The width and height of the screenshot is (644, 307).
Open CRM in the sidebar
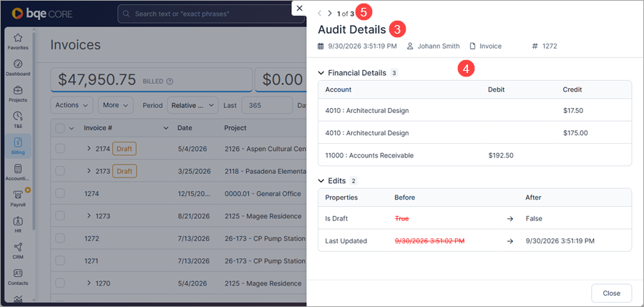point(18,250)
